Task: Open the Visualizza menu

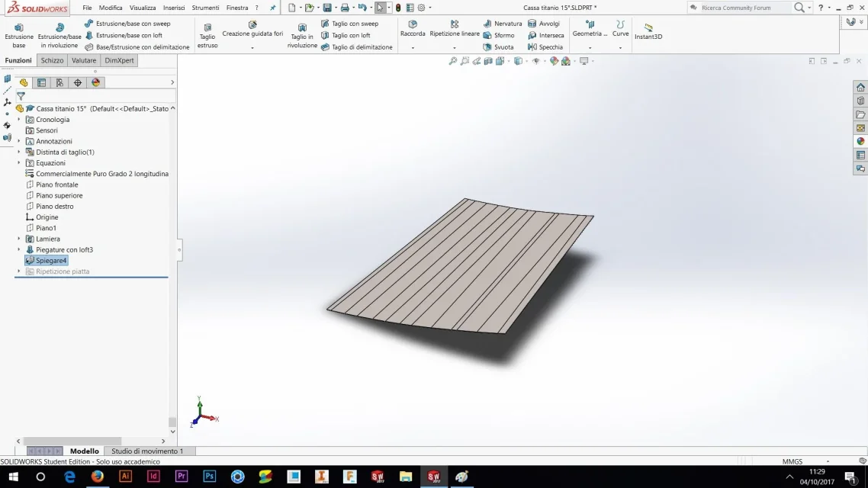Action: pyautogui.click(x=143, y=8)
